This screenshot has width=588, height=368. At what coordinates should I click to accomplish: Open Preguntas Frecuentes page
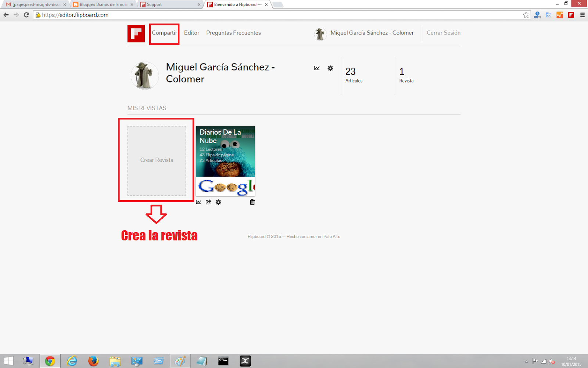pyautogui.click(x=233, y=33)
